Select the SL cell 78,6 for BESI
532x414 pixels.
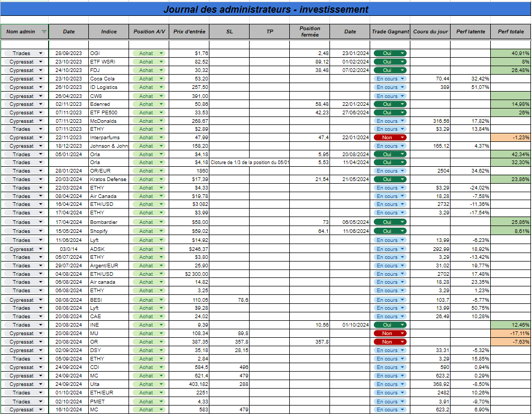230,300
